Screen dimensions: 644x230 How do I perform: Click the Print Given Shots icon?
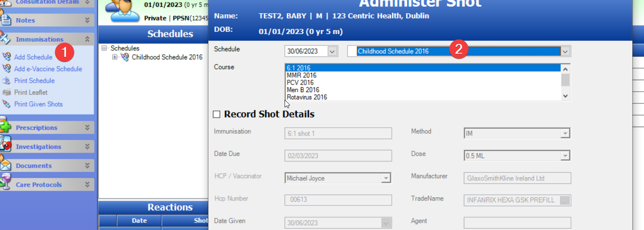click(6, 104)
